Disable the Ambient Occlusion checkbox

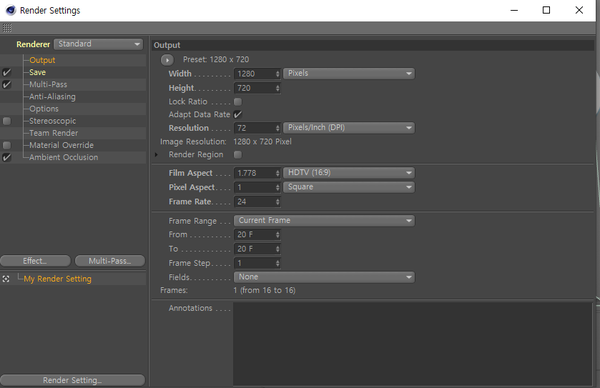7,157
